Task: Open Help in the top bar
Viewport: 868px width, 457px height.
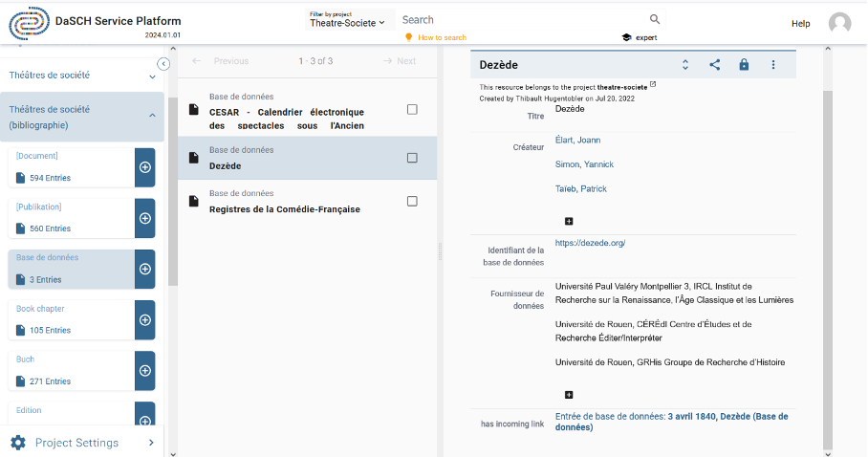Action: point(800,23)
